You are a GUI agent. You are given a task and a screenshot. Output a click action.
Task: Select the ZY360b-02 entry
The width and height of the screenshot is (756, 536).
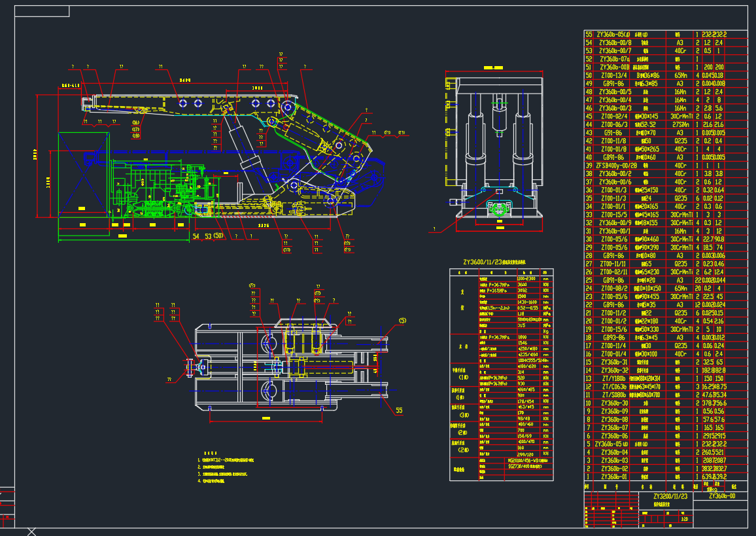[x=614, y=469]
